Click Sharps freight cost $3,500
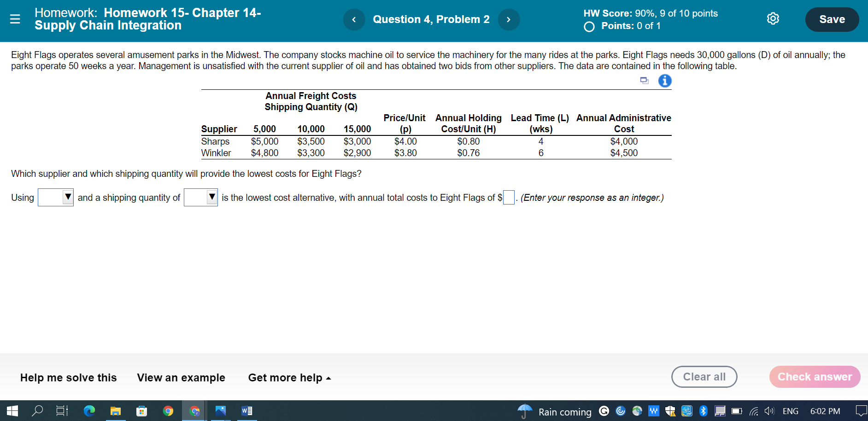This screenshot has height=421, width=868. [311, 141]
